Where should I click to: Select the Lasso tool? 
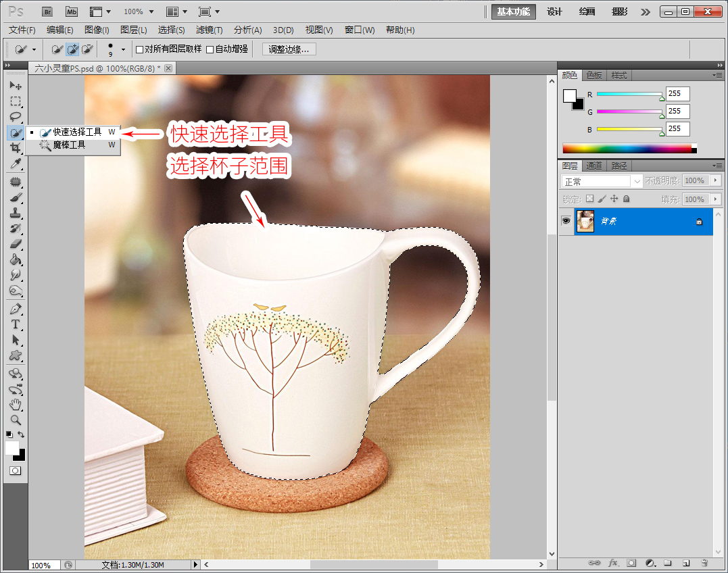pos(16,116)
